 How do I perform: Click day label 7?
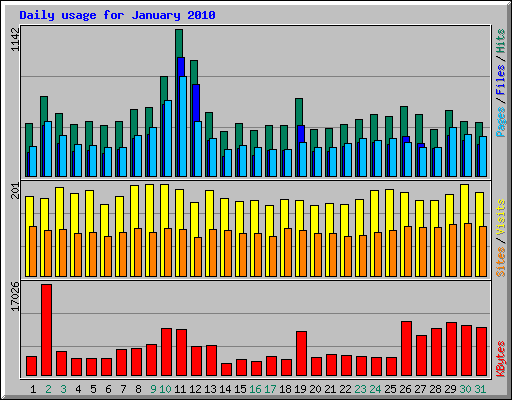[123, 389]
